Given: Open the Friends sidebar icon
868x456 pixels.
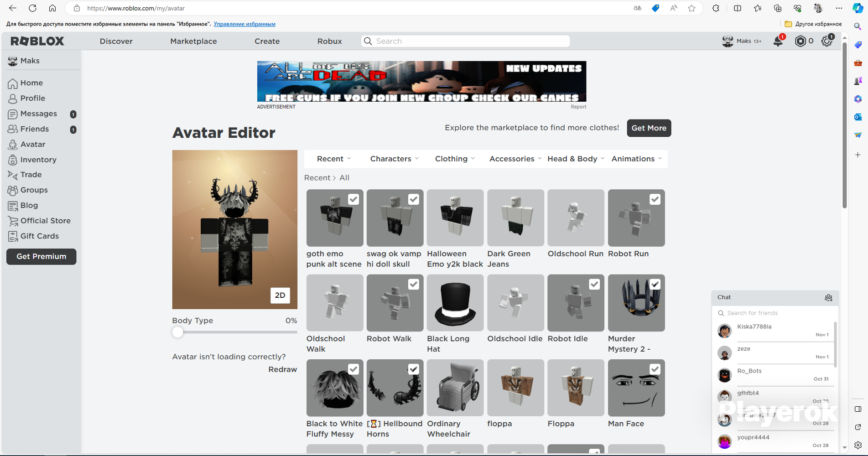Looking at the screenshot, I should pyautogui.click(x=13, y=129).
